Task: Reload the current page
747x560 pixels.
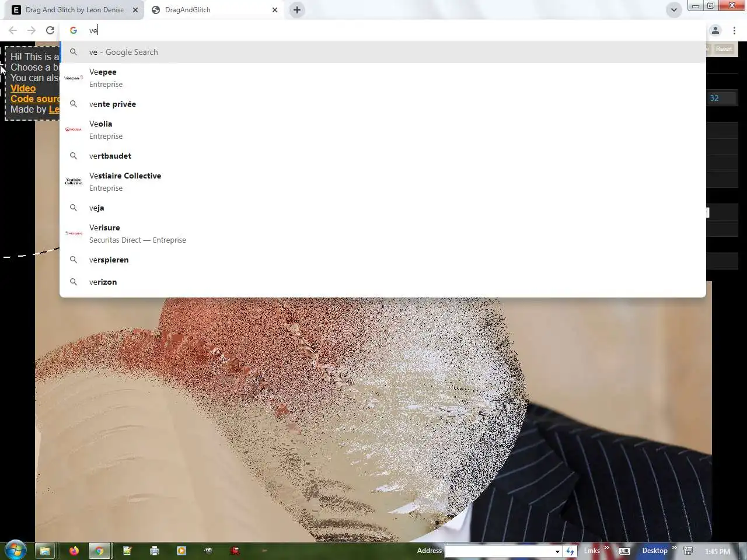Action: tap(50, 30)
